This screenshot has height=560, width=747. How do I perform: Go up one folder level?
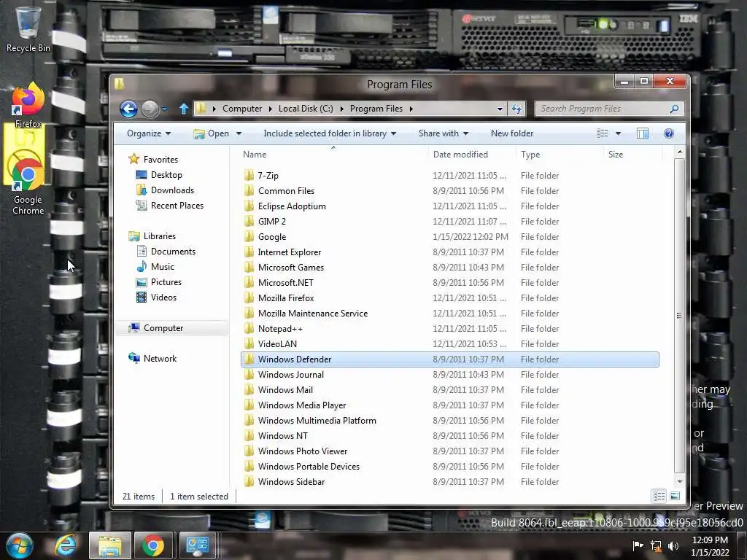click(184, 109)
